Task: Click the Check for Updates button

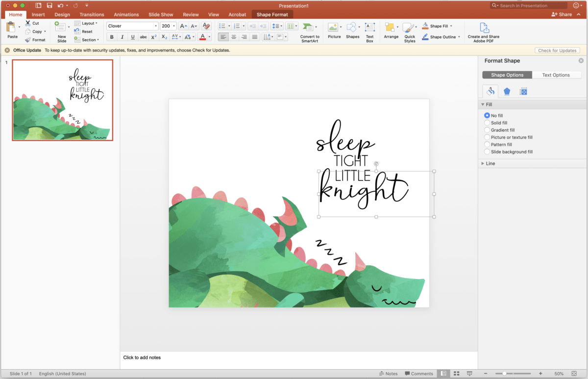Action: (x=557, y=50)
